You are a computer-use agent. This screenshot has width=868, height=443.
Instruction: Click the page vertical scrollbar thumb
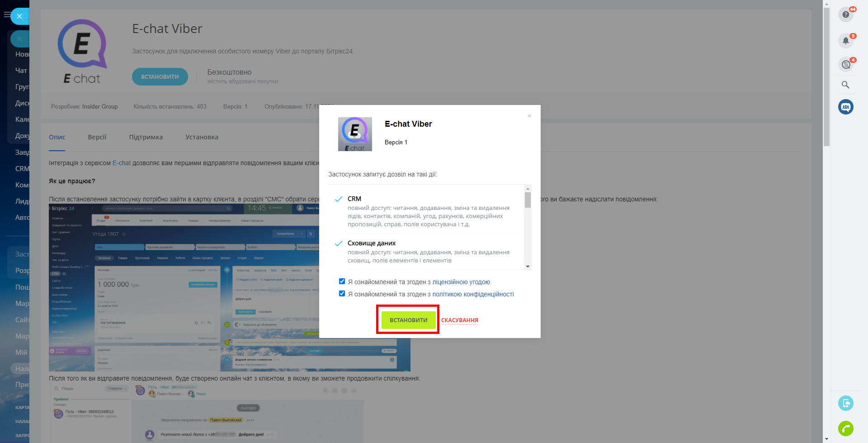coord(826,77)
